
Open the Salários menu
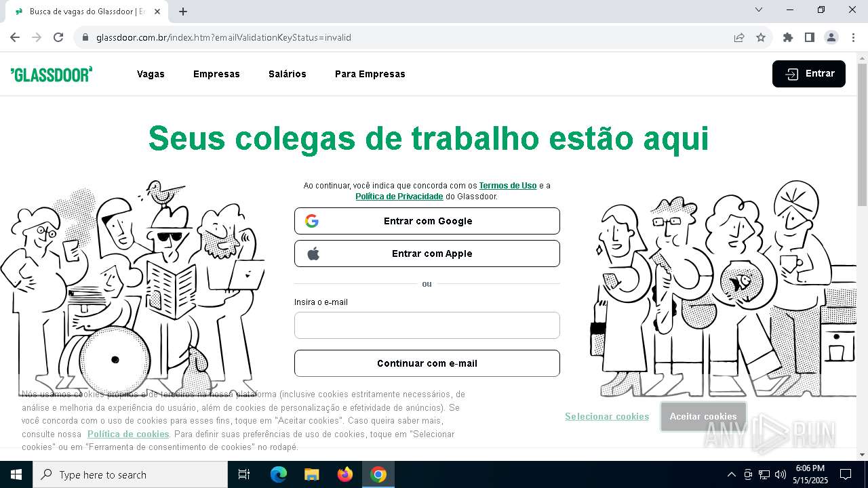pos(288,74)
